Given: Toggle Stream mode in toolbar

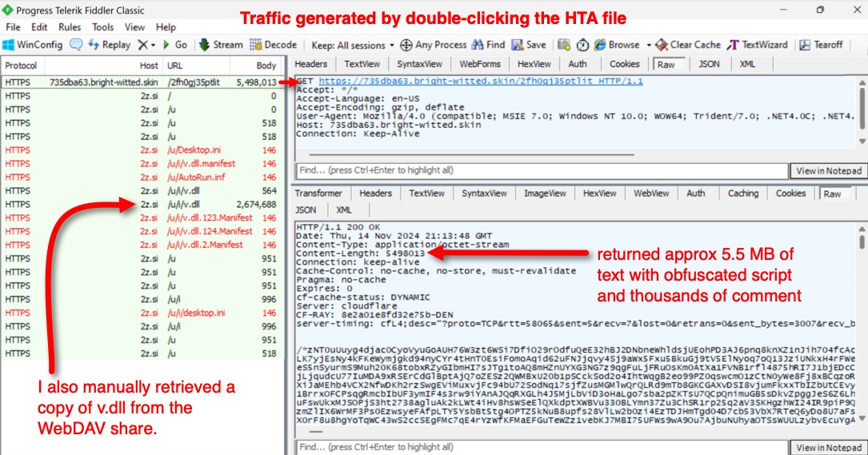Looking at the screenshot, I should [220, 45].
